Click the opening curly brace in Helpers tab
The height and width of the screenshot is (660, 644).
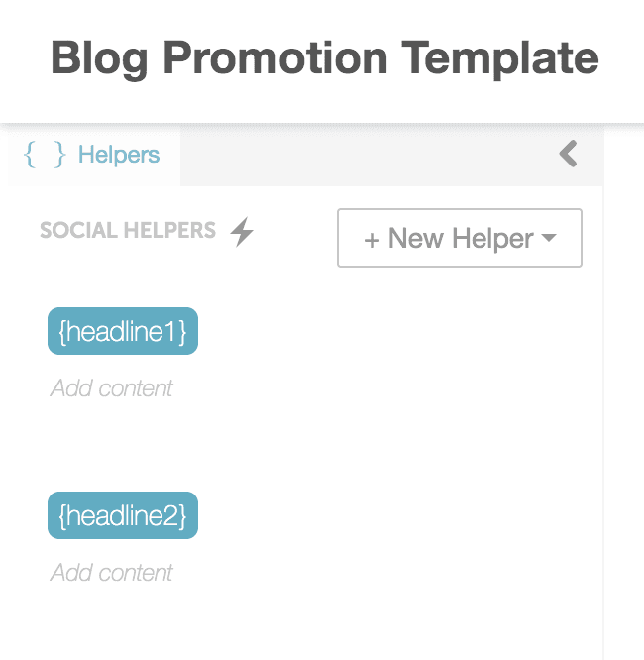[29, 155]
